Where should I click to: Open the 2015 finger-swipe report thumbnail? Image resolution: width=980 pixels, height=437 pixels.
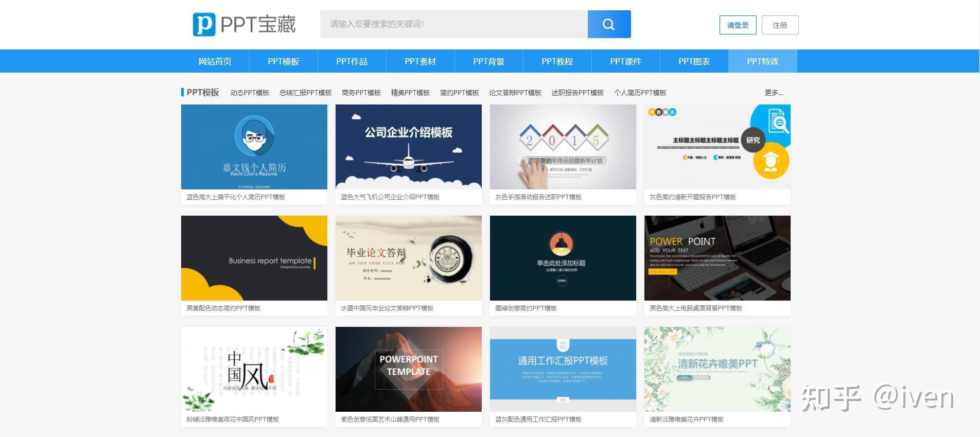pyautogui.click(x=563, y=147)
